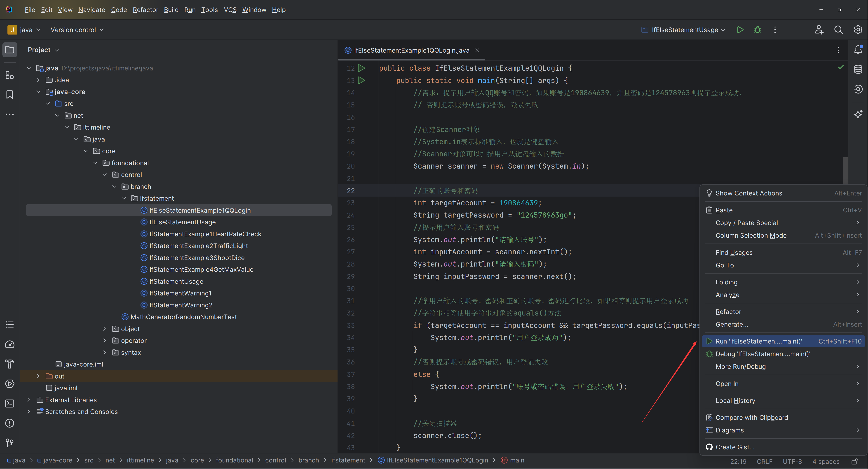
Task: Select Run 'IfElseStatemen....main()' from context menu
Action: pos(783,341)
